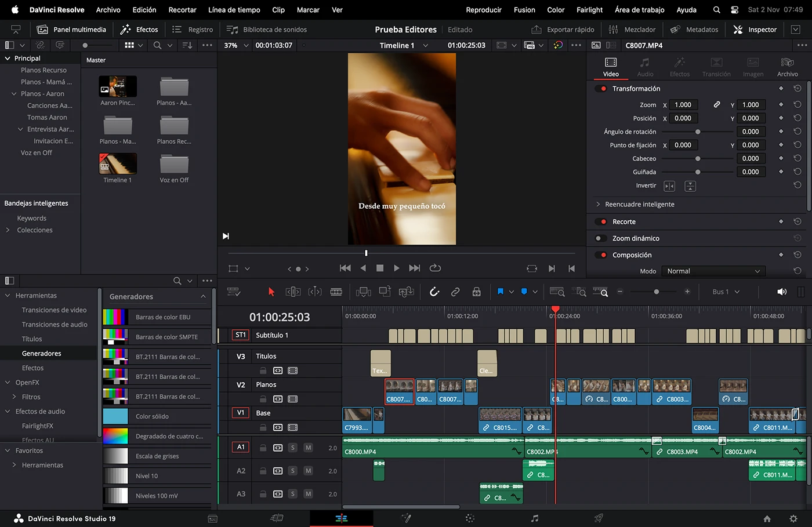Toggle loop playback icon
The image size is (812, 527).
click(435, 268)
